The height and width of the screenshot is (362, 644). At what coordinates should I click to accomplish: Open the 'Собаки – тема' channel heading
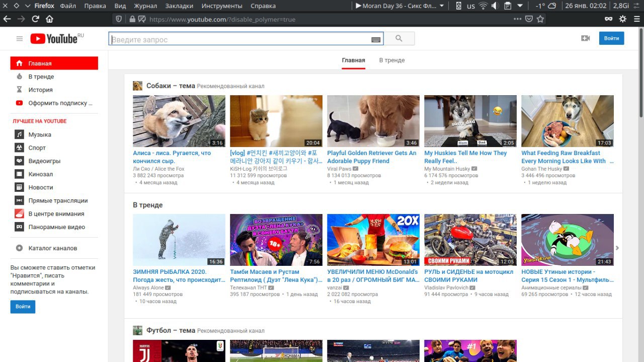coord(171,86)
